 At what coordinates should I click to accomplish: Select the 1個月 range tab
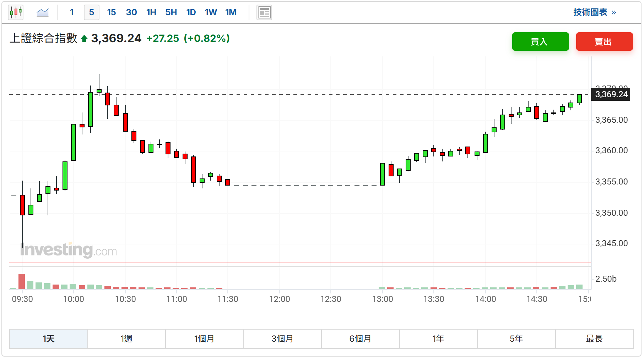205,339
